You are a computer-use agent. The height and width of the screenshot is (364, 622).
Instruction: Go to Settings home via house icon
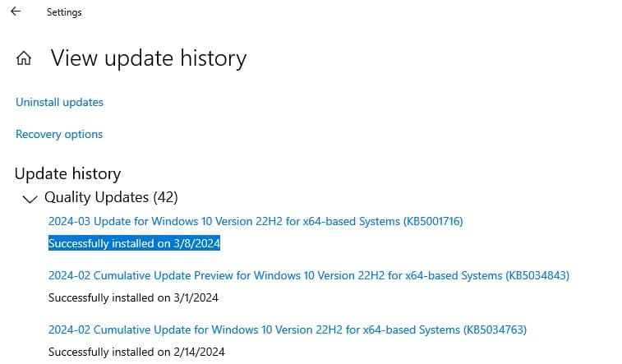tap(25, 59)
